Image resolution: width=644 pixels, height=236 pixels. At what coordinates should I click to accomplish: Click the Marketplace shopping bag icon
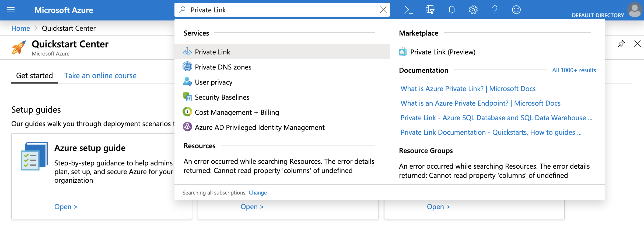click(x=403, y=51)
